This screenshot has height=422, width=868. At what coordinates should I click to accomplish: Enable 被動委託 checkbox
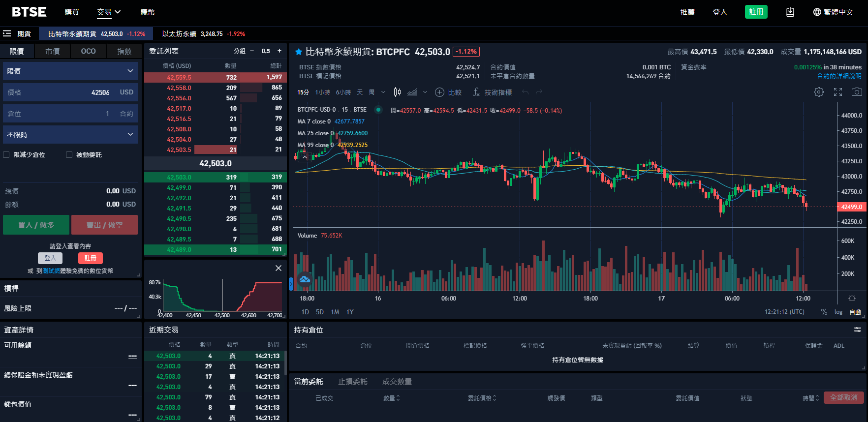point(69,154)
